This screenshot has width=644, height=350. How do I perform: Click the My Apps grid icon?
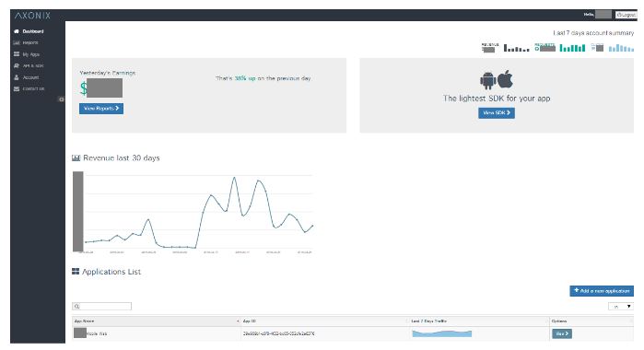[17, 54]
